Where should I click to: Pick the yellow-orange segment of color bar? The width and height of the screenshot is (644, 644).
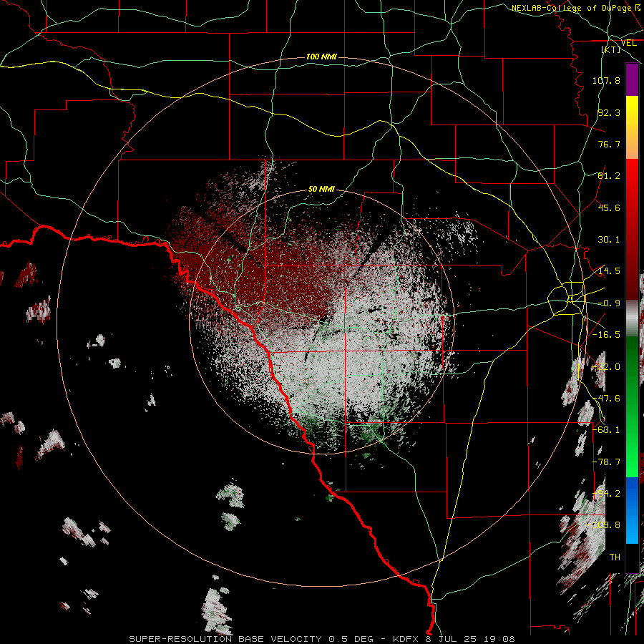click(632, 127)
